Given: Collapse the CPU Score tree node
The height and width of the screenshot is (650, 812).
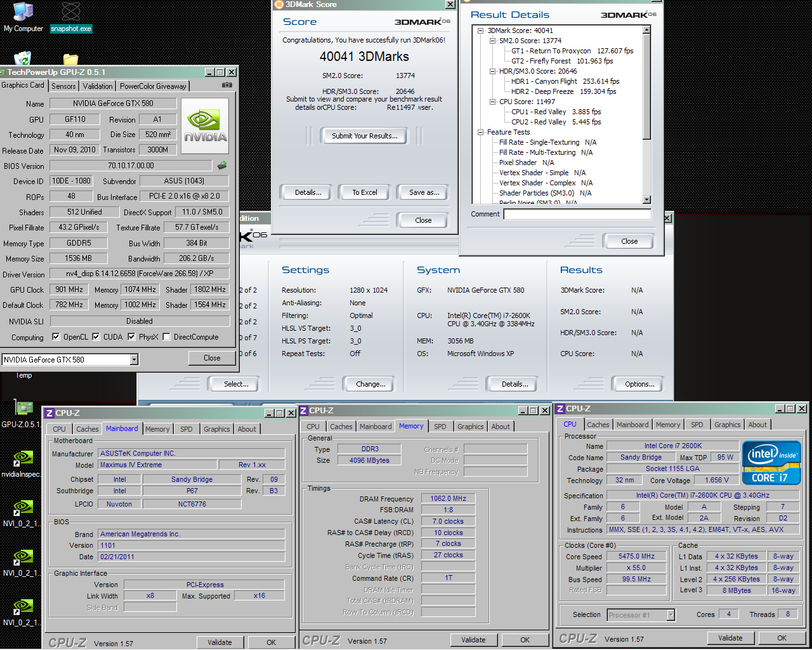Looking at the screenshot, I should (492, 102).
